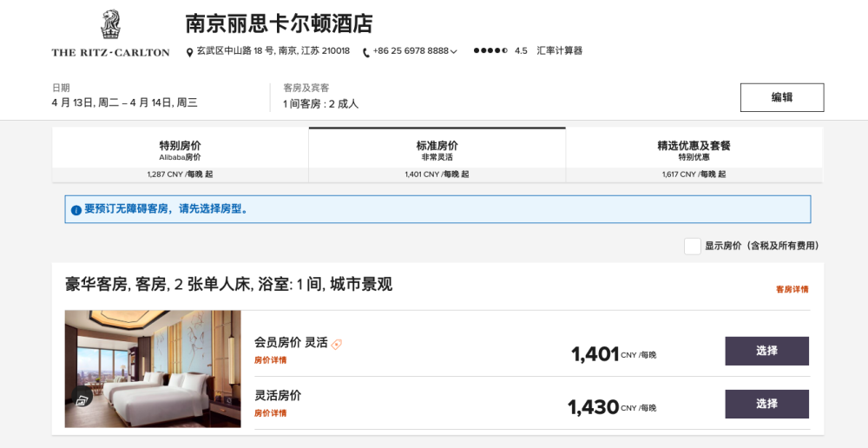The height and width of the screenshot is (448, 868).
Task: Click the member rate tag icon
Action: point(337,344)
